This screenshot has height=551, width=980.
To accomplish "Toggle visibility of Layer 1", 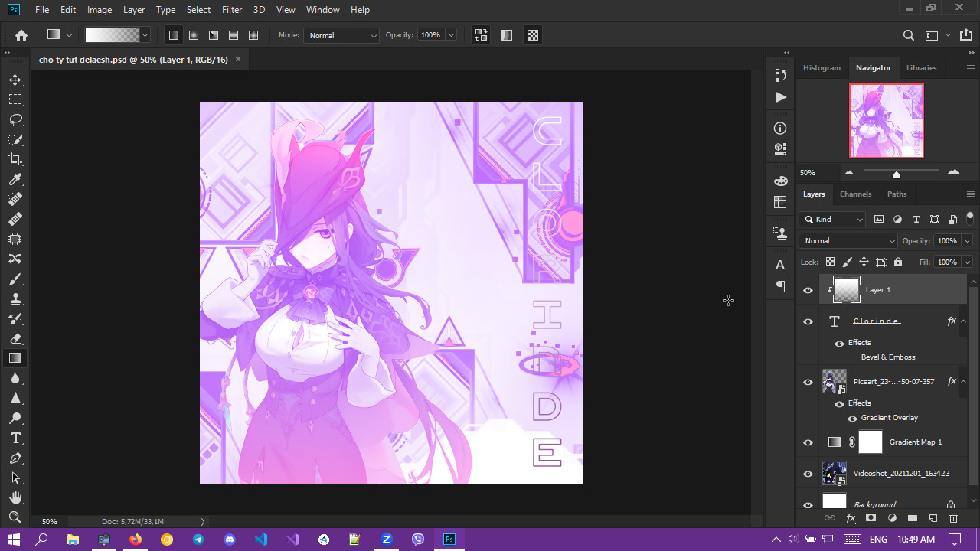I will coord(808,290).
